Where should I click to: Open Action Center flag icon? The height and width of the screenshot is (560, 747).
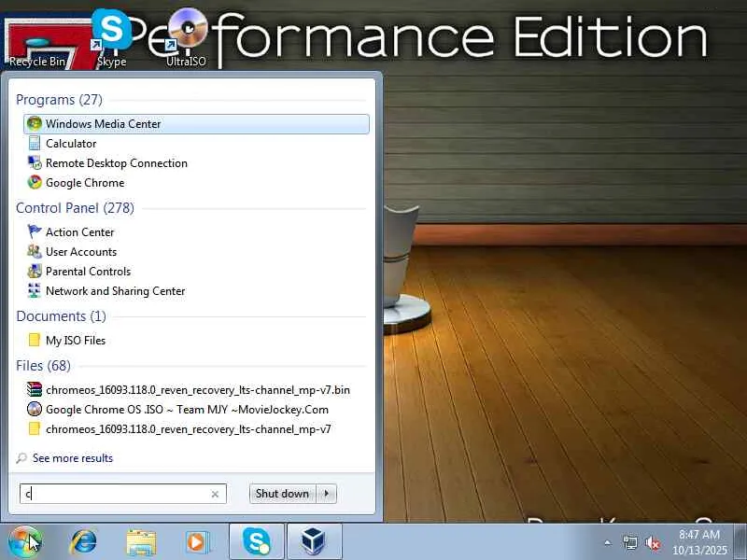(35, 231)
